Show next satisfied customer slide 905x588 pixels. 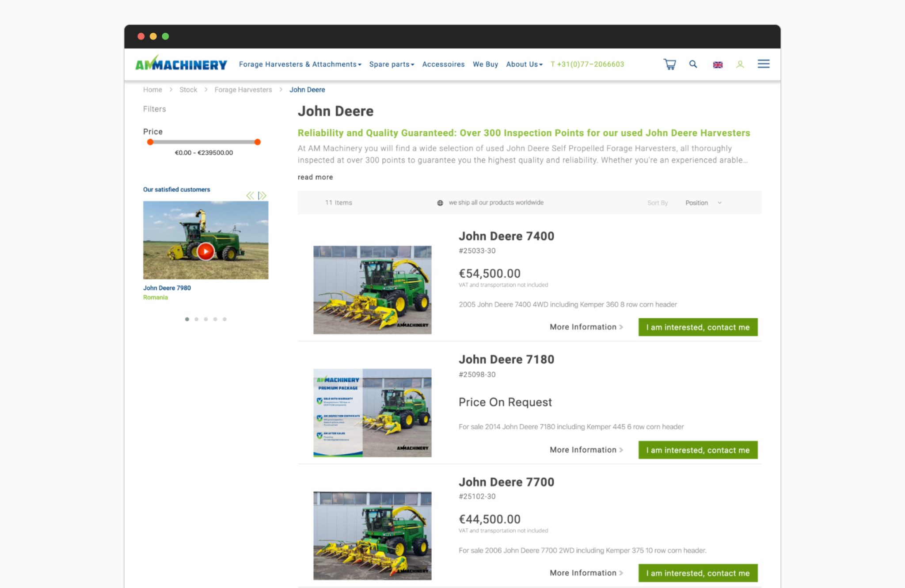(262, 195)
